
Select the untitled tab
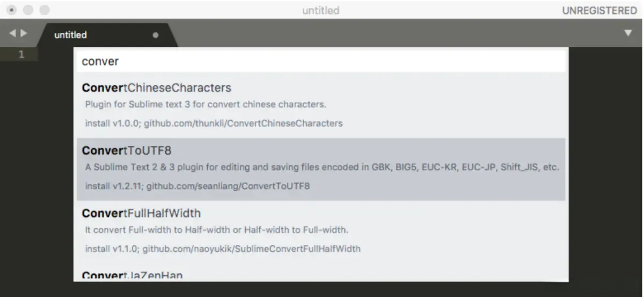coord(71,35)
